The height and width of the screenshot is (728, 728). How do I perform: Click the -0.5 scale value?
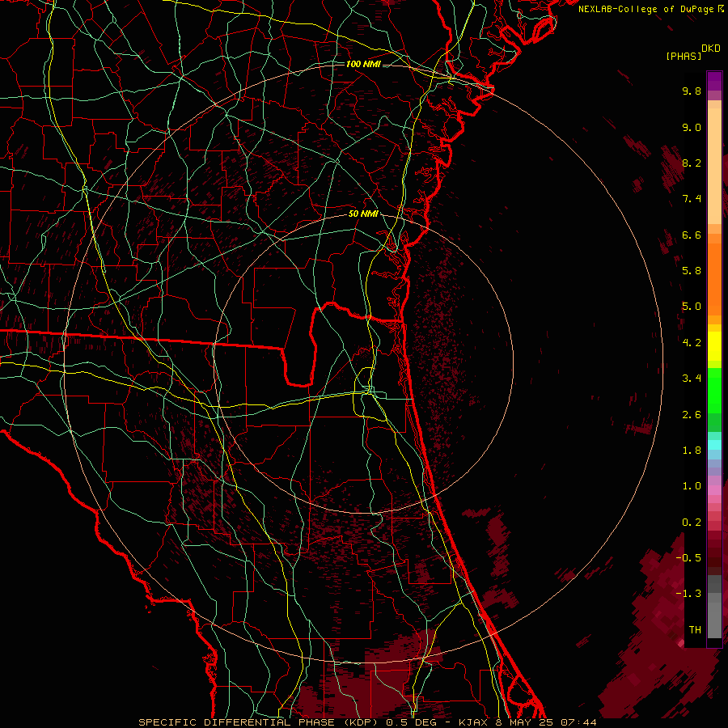(x=688, y=558)
